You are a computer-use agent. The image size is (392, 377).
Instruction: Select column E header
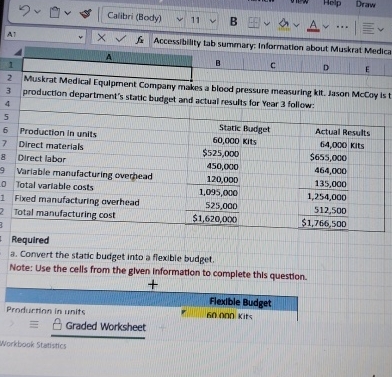pos(367,69)
